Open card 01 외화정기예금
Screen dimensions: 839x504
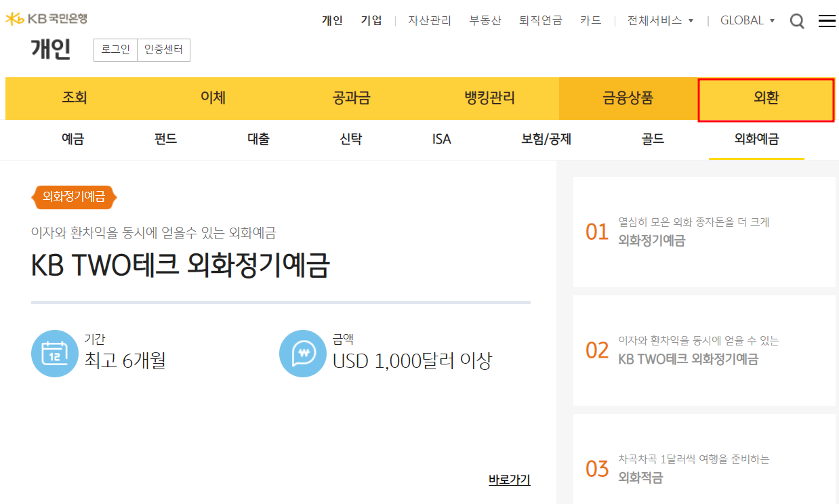704,232
